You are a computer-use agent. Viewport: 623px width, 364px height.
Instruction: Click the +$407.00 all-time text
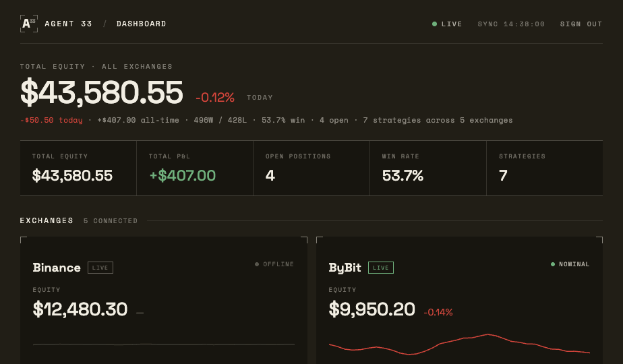point(138,120)
